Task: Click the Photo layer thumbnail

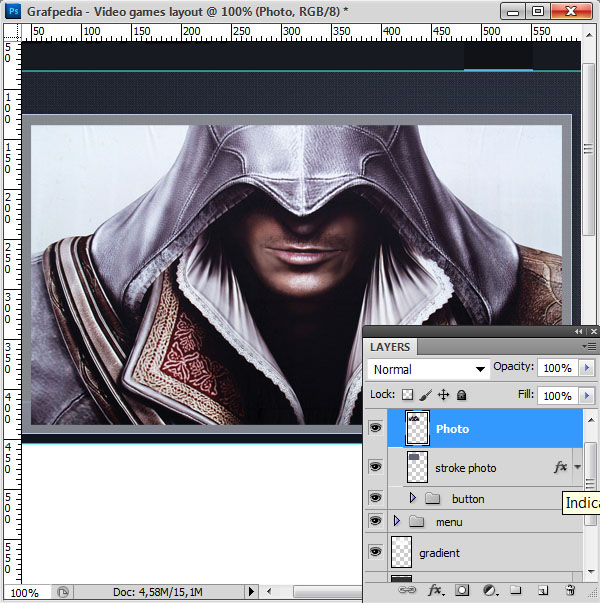Action: [417, 428]
